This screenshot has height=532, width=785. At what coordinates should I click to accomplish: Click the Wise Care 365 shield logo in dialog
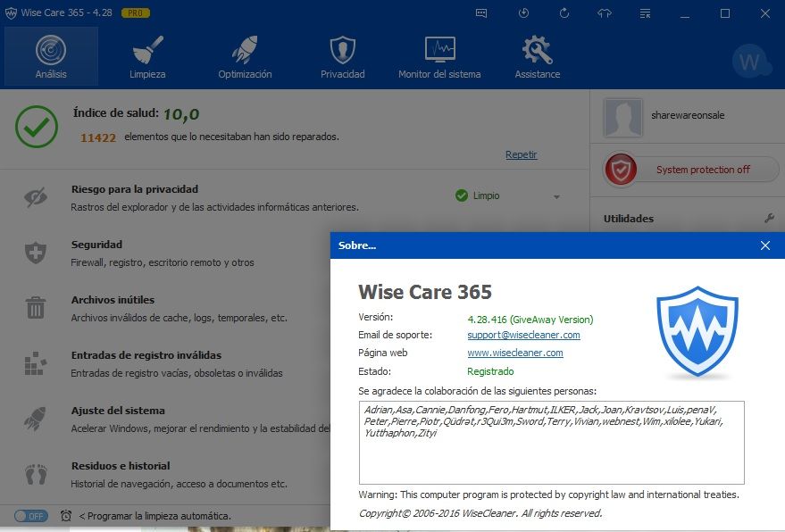point(697,332)
